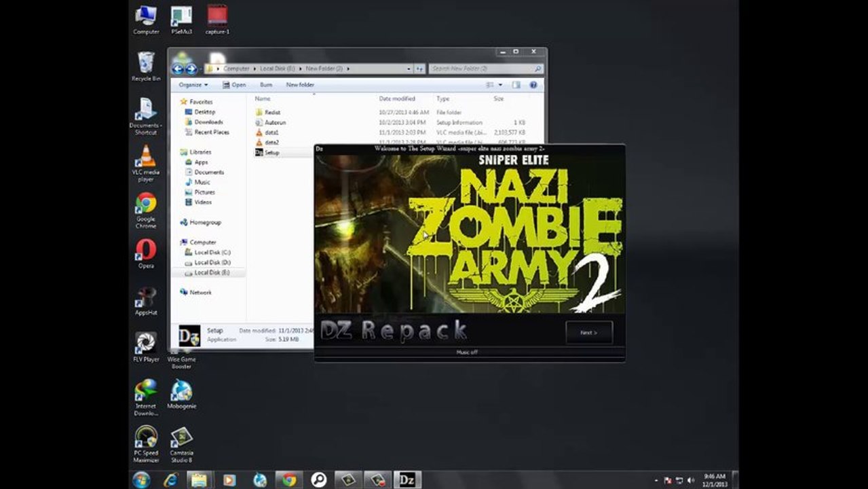
Task: Select Homegroup in the navigation pane
Action: pyautogui.click(x=205, y=222)
